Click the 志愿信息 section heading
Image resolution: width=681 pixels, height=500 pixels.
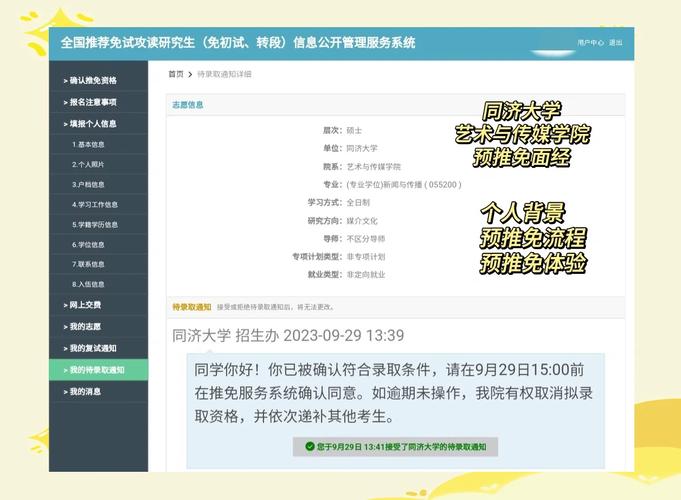(x=188, y=105)
